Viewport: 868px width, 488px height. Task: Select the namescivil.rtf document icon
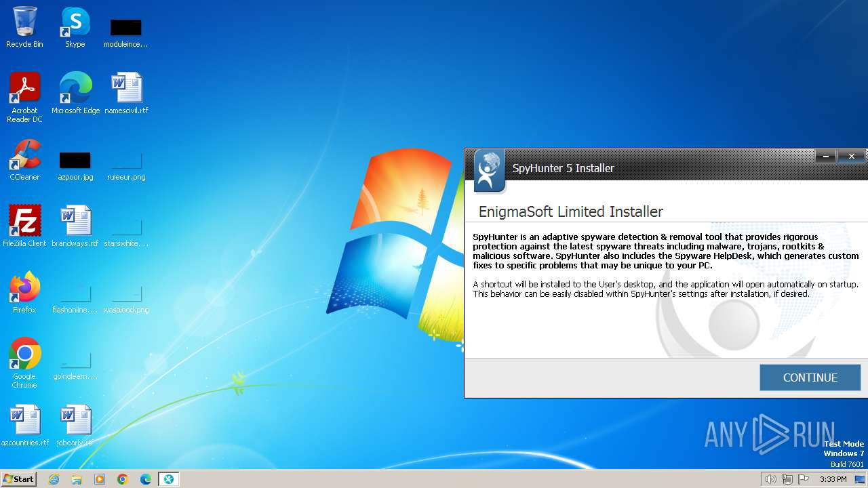126,94
